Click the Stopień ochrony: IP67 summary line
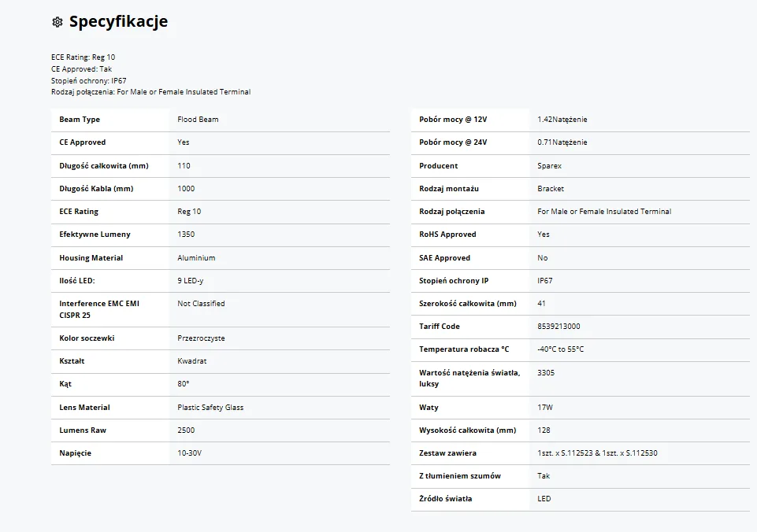The width and height of the screenshot is (757, 532). (x=88, y=80)
